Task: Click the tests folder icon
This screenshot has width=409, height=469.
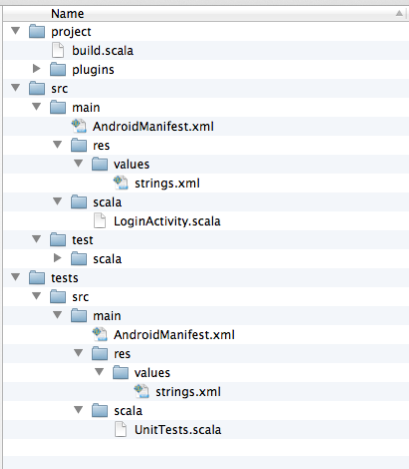Action: coord(37,278)
